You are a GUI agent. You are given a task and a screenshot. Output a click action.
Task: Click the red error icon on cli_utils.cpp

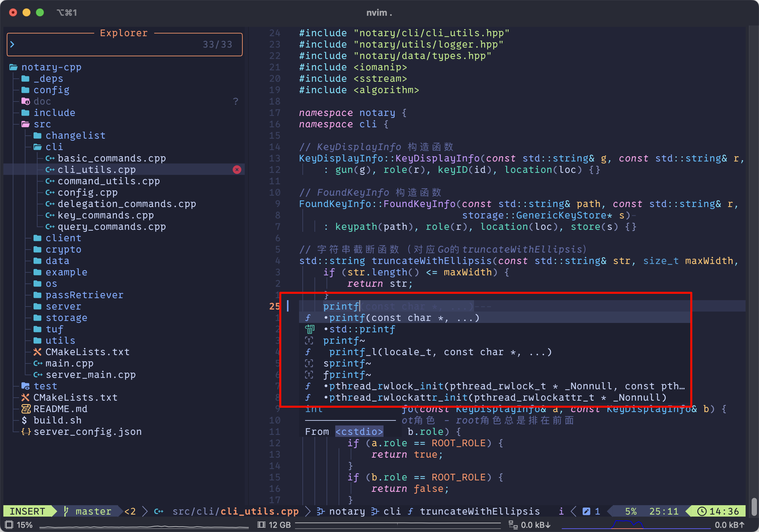point(237,170)
